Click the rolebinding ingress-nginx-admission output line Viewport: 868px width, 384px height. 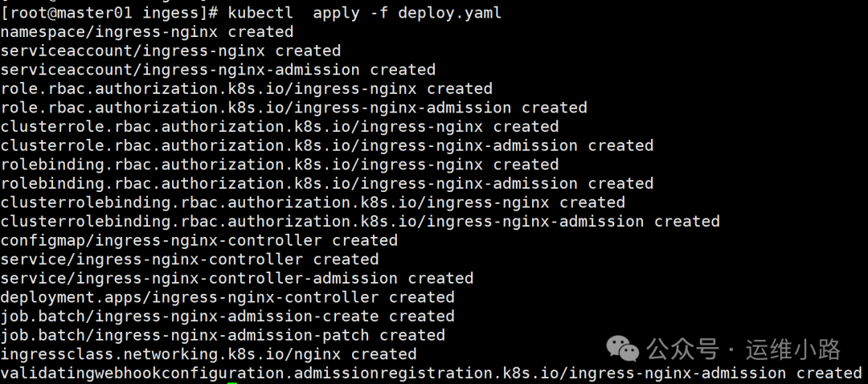(x=326, y=183)
